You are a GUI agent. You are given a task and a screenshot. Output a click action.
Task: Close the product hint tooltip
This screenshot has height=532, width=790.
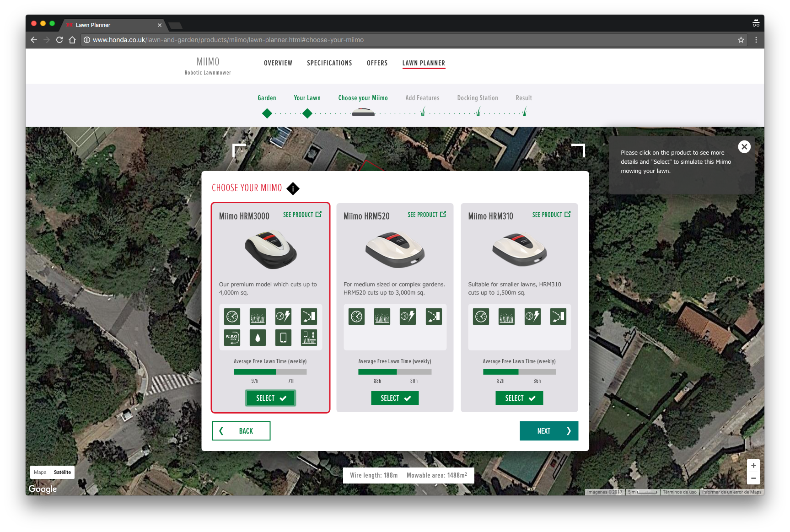click(744, 147)
